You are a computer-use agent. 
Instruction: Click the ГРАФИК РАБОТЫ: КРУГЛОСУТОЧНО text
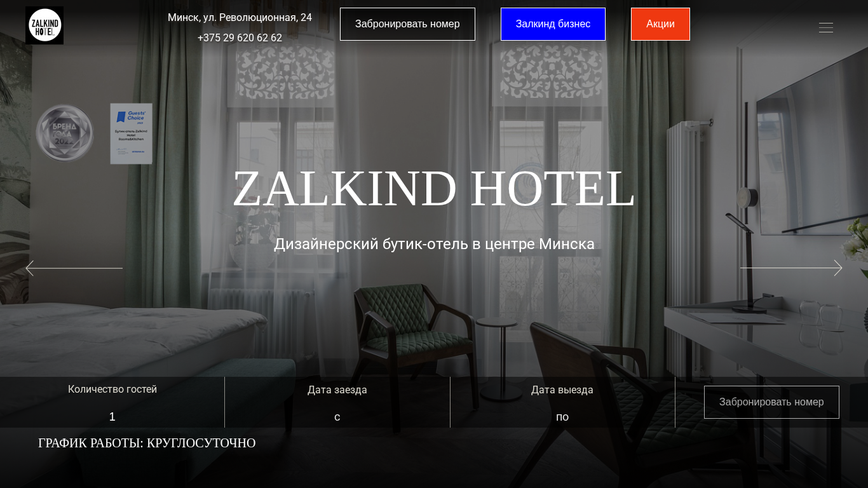coord(147,443)
